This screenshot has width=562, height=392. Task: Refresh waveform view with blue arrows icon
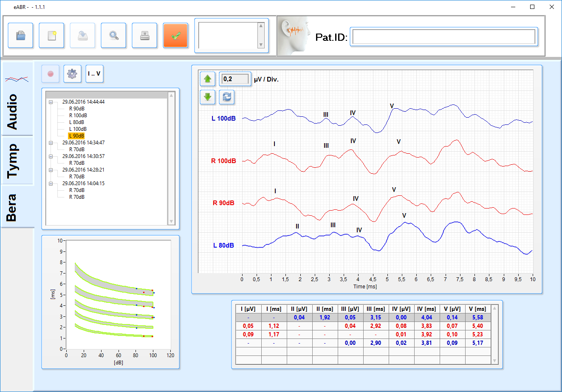coord(227,97)
